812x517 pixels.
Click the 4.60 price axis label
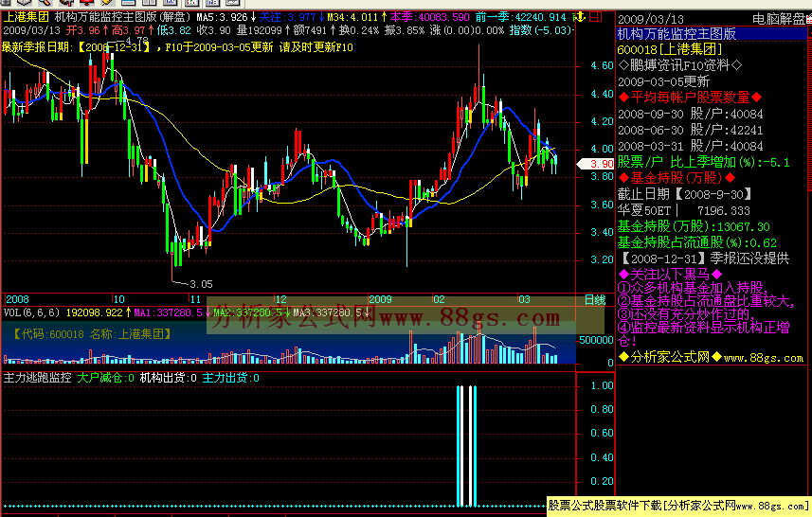(x=602, y=65)
